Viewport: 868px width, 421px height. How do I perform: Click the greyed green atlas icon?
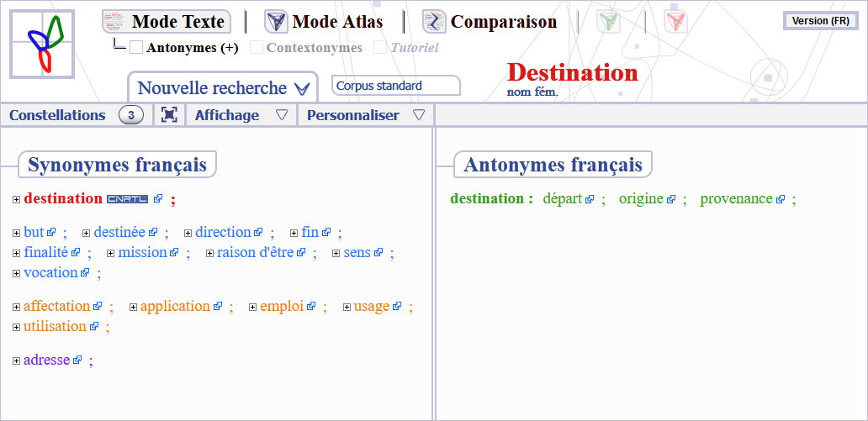coord(609,22)
